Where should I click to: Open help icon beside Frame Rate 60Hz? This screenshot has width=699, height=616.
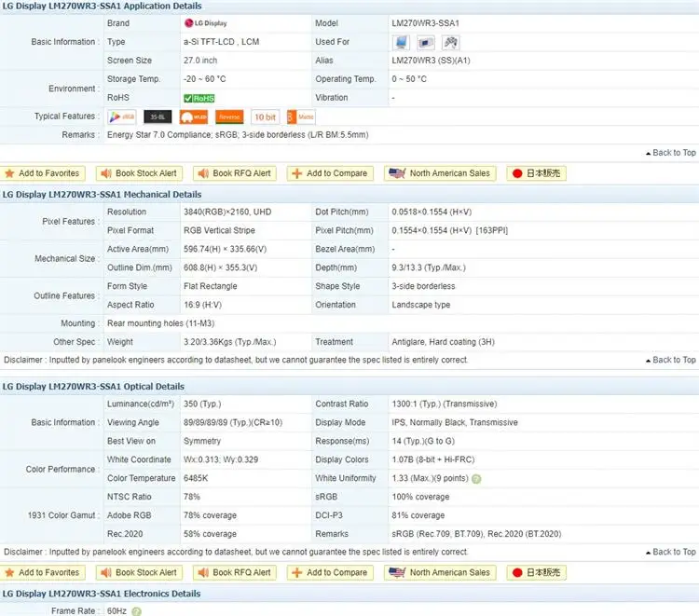[136, 611]
